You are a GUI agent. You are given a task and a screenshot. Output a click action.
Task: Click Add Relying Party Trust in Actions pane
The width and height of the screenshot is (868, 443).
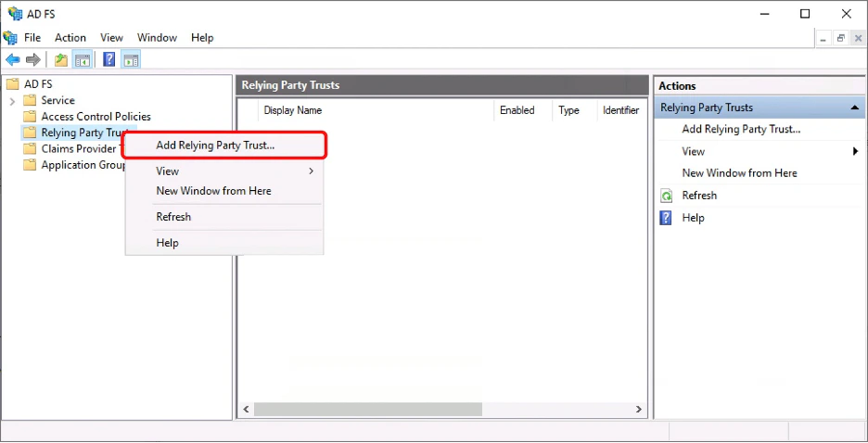(741, 130)
